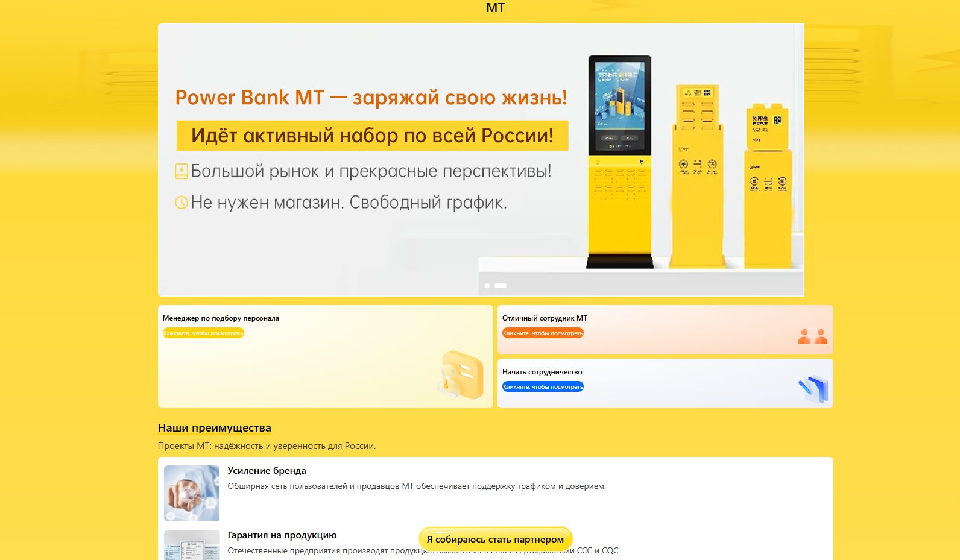960x560 pixels.
Task: Click the lightning power bank icon in banner
Action: pyautogui.click(x=182, y=171)
